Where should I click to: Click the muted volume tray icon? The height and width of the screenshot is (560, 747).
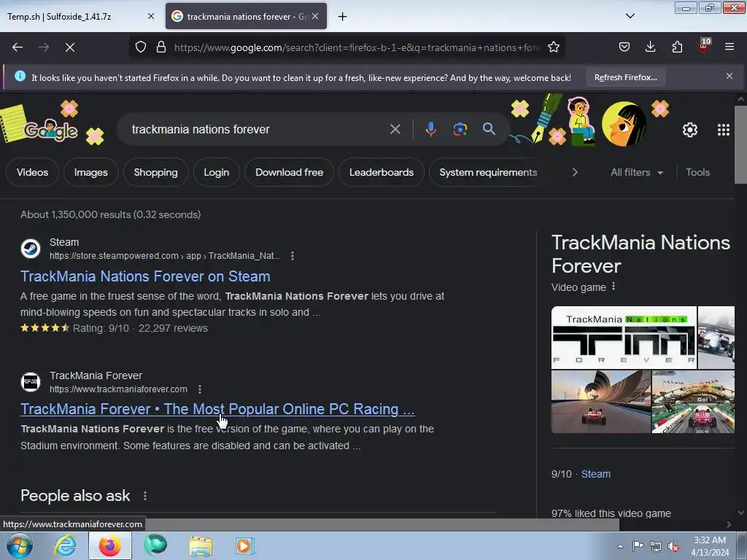click(x=673, y=547)
